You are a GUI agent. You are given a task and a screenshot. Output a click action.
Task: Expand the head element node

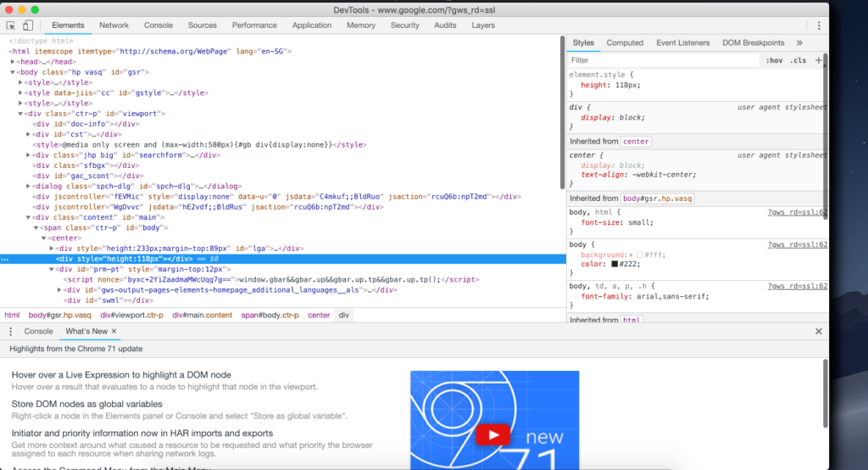(x=13, y=62)
